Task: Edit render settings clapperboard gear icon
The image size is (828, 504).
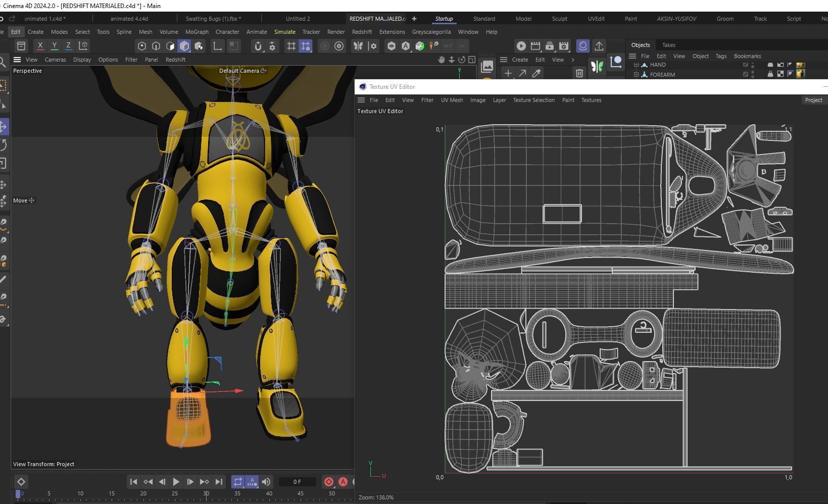Action: click(564, 46)
